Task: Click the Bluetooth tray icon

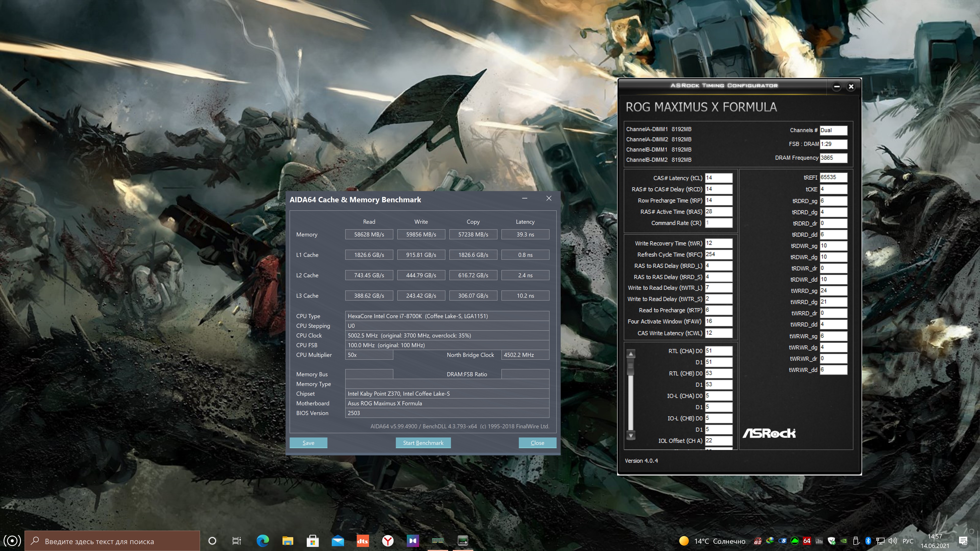Action: [868, 541]
